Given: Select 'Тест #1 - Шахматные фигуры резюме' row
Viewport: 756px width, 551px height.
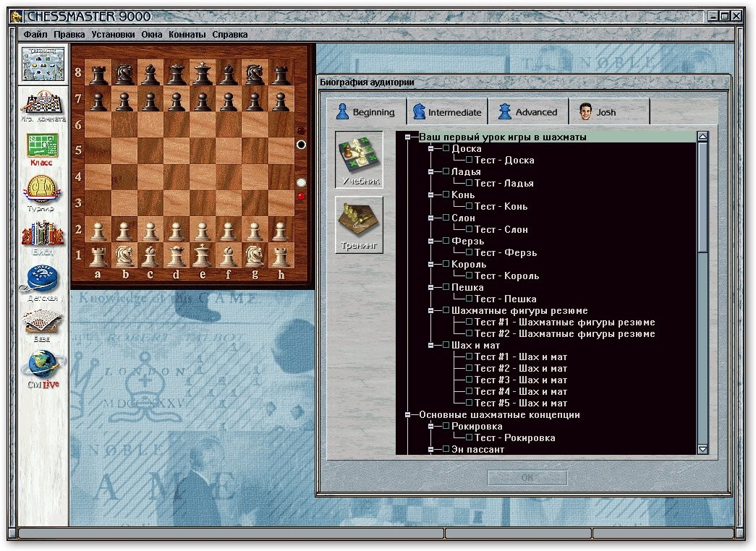Looking at the screenshot, I should click(564, 322).
